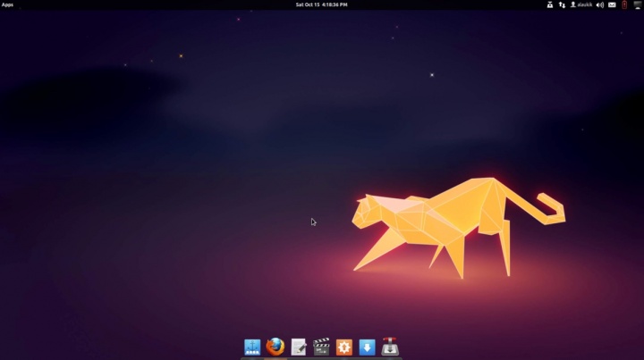Click the red low battery indicator

[x=624, y=4]
